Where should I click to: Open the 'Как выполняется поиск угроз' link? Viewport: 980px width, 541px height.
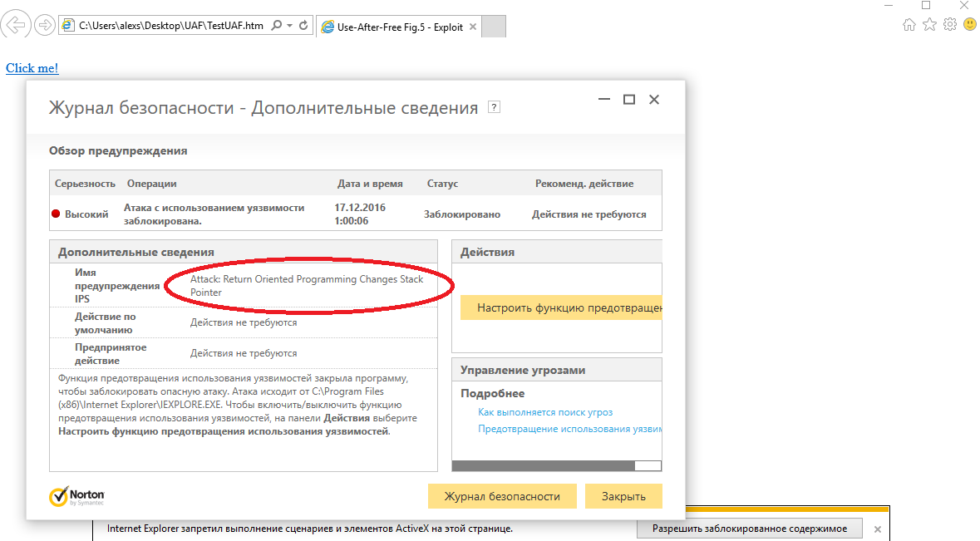[545, 412]
